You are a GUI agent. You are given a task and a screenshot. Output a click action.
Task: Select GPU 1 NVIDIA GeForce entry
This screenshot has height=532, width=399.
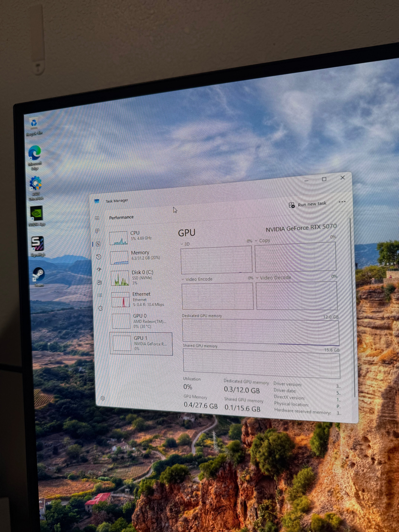pyautogui.click(x=141, y=344)
